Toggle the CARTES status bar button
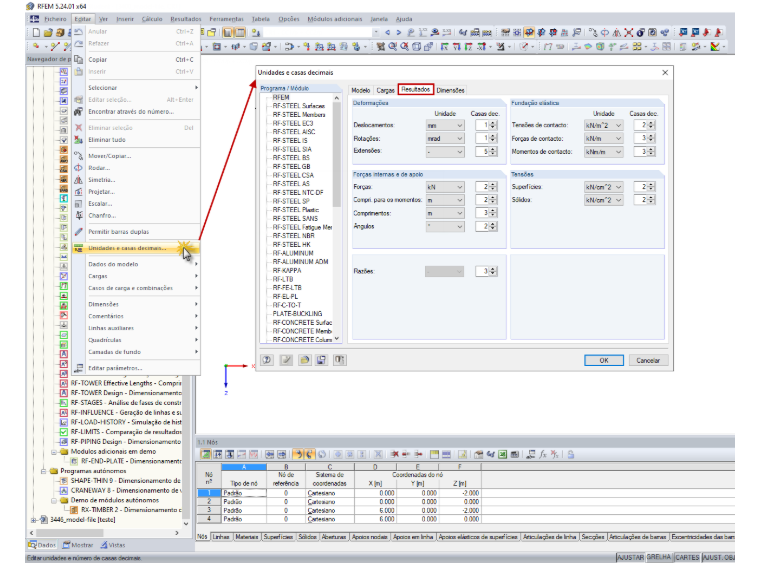The width and height of the screenshot is (760, 563). [x=687, y=557]
